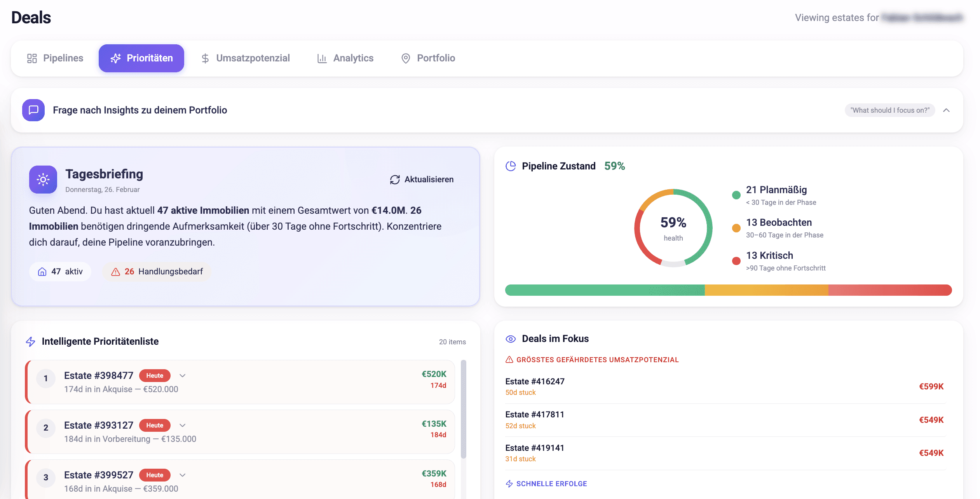This screenshot has height=499, width=980.
Task: Click the refresh icon next to Aktualisieren
Action: pyautogui.click(x=395, y=180)
